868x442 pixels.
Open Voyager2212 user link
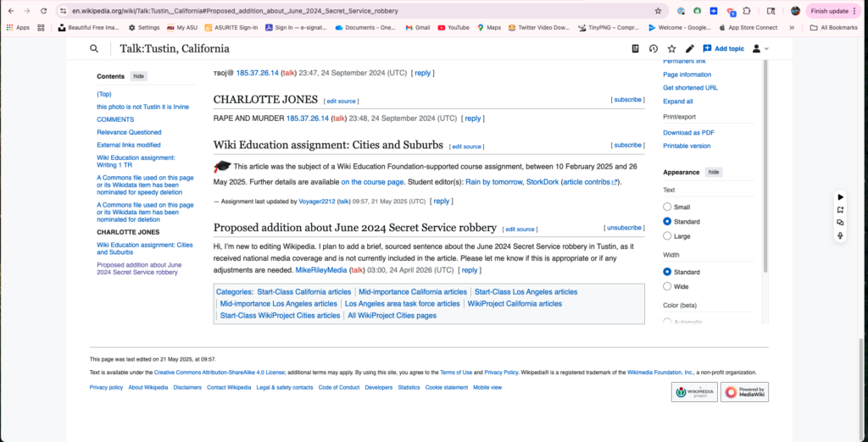pos(317,202)
